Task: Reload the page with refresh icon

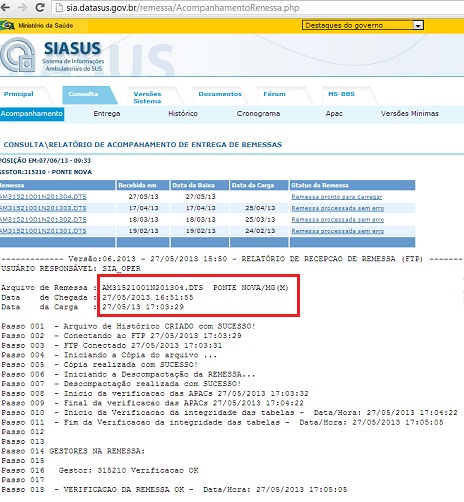Action: pos(40,7)
